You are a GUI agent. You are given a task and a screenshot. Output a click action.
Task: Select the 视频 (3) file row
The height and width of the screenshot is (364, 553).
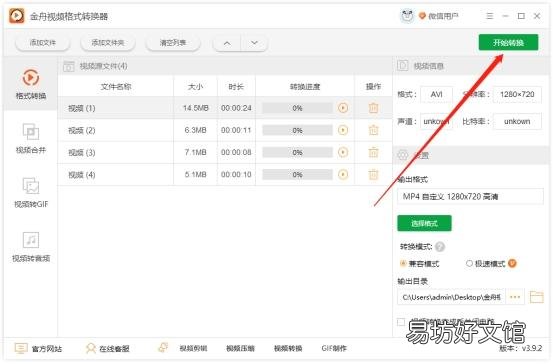click(x=225, y=152)
